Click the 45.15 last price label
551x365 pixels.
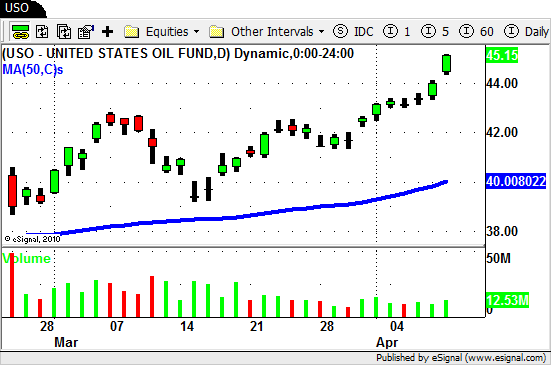click(502, 55)
